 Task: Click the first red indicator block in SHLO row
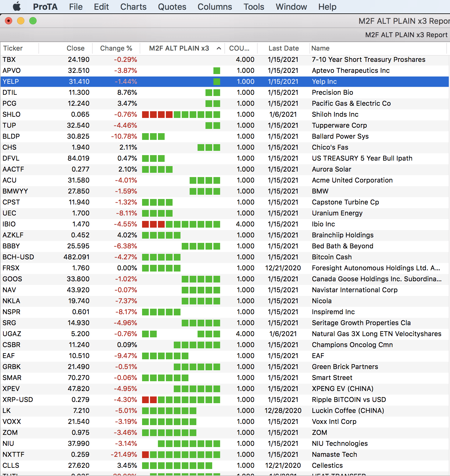(145, 115)
